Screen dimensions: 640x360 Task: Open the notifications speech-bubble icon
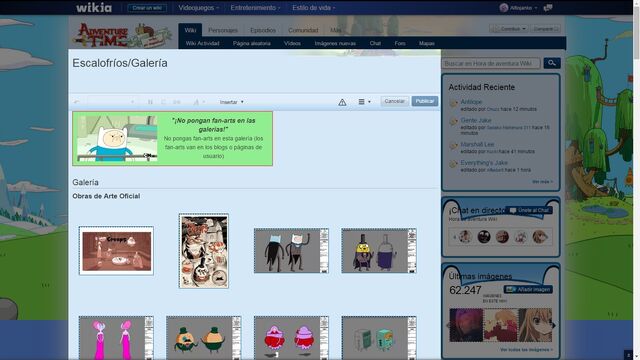point(548,8)
